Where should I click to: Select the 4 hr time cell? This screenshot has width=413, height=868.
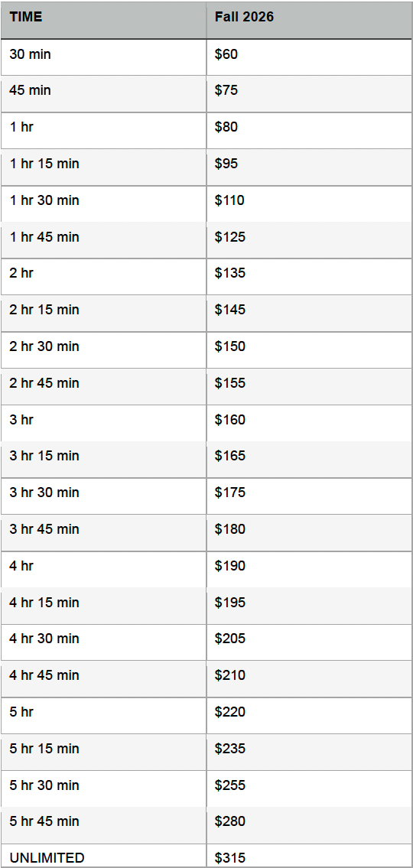pos(103,568)
